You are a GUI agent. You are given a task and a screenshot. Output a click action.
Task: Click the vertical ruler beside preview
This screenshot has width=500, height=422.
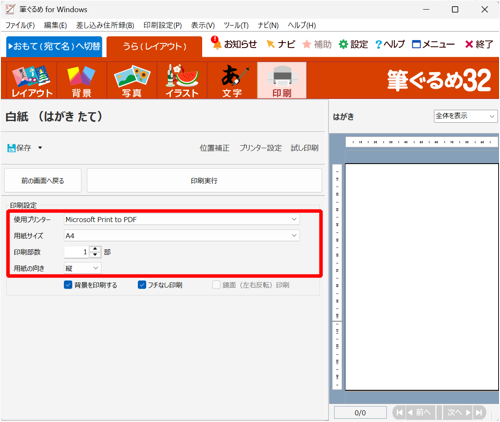pyautogui.click(x=337, y=277)
